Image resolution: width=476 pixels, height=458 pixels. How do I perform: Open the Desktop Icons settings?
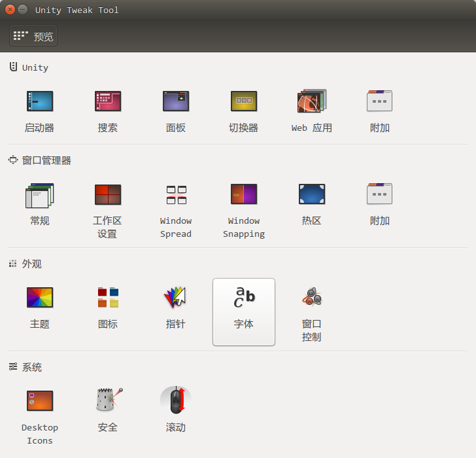tap(40, 417)
